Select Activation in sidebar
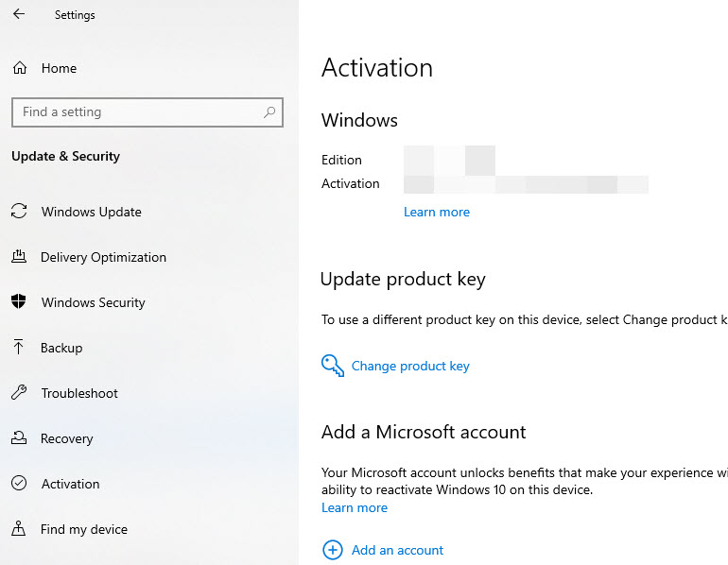728x565 pixels. [70, 484]
